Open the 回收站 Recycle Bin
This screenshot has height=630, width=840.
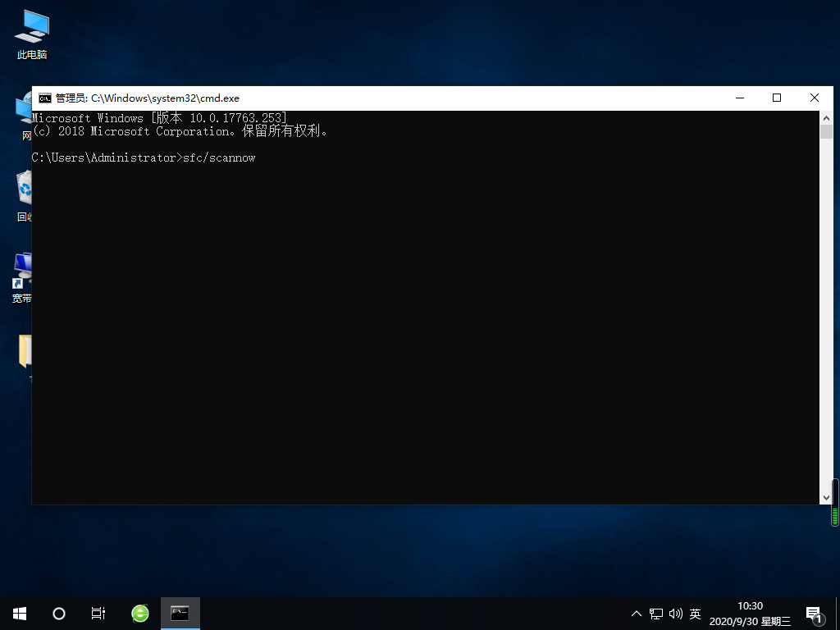[x=22, y=189]
